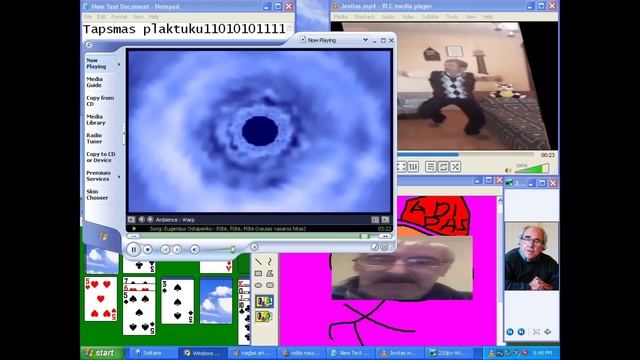Screen dimensions: 640x360
Task: Click the VLC seek progress bar
Action: 466,155
